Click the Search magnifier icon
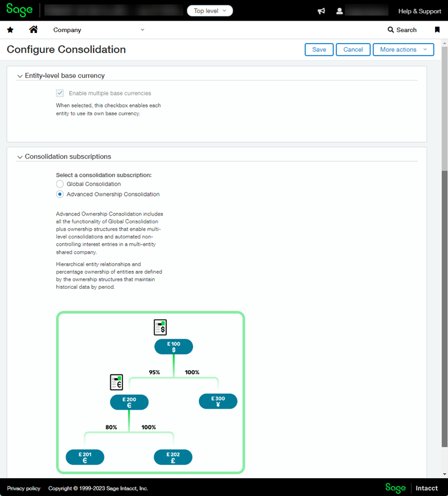This screenshot has width=448, height=496. (x=390, y=30)
